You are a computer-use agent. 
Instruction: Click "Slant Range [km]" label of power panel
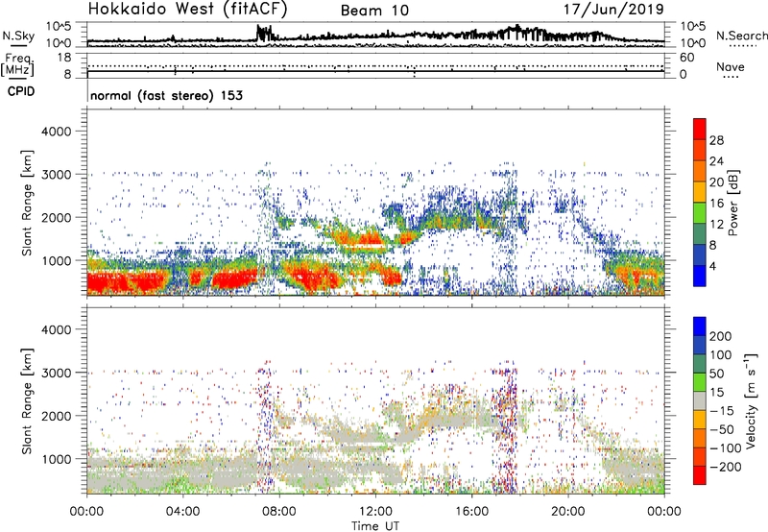point(27,203)
